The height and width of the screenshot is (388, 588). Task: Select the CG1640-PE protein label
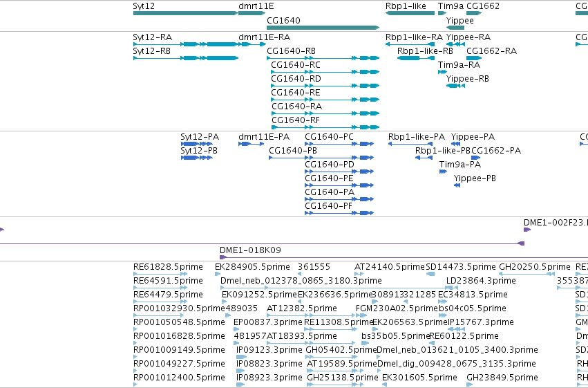[330, 178]
